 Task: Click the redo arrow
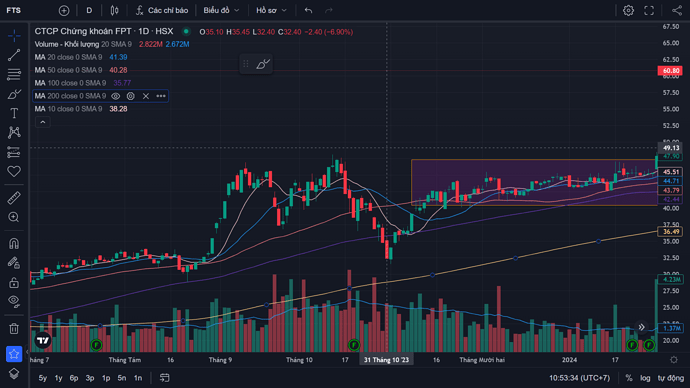point(329,11)
